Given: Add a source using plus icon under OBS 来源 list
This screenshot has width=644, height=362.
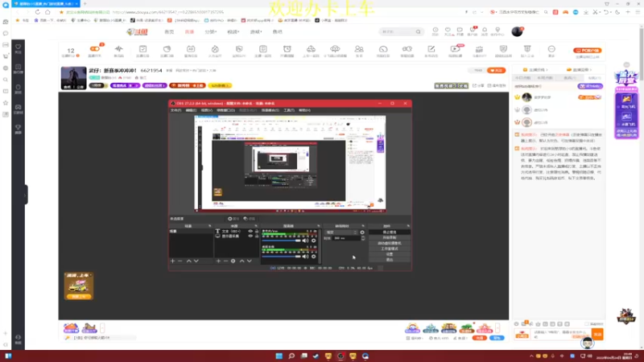Looking at the screenshot, I should coord(218,261).
